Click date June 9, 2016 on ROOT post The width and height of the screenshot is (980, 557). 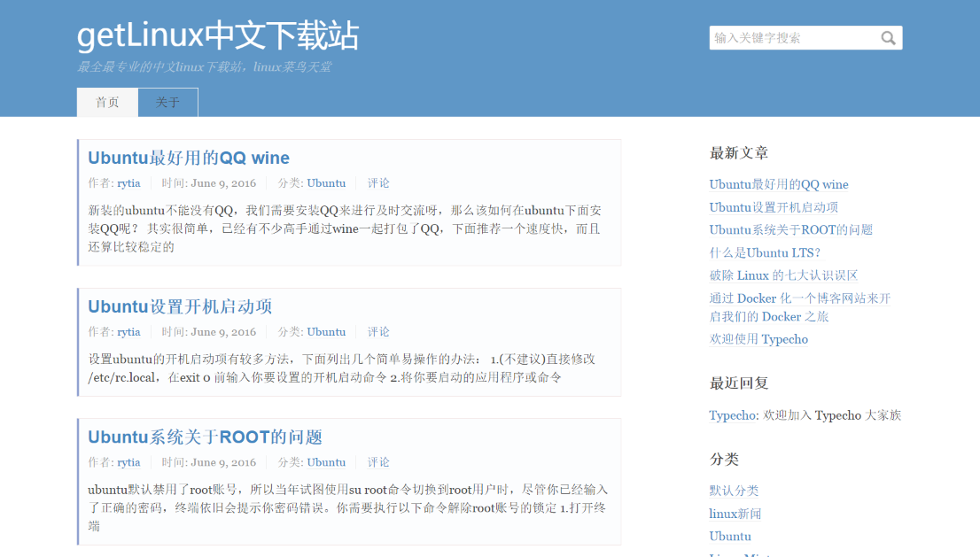[223, 462]
